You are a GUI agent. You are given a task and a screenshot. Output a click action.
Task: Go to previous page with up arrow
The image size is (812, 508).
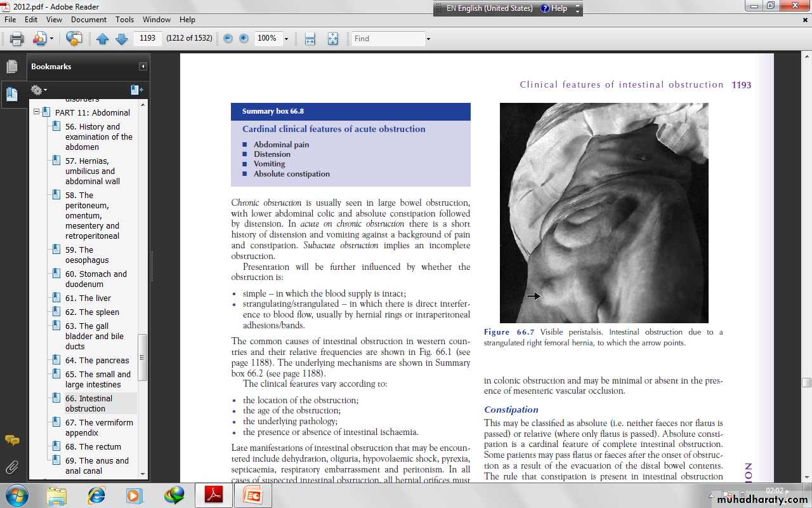[103, 39]
